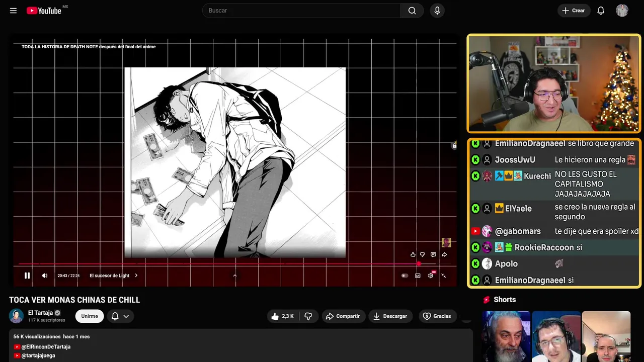Click the Shorts section heading
Screen dimensions: 644x362
pyautogui.click(x=505, y=300)
